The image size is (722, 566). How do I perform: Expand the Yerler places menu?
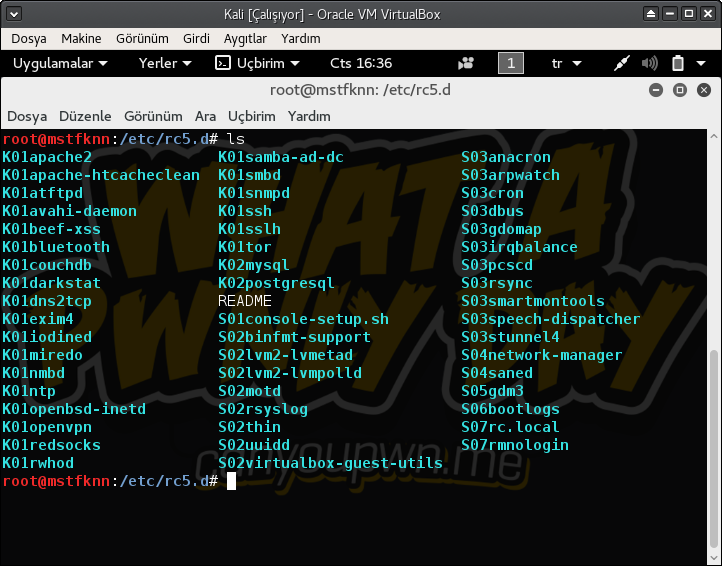pyautogui.click(x=165, y=63)
